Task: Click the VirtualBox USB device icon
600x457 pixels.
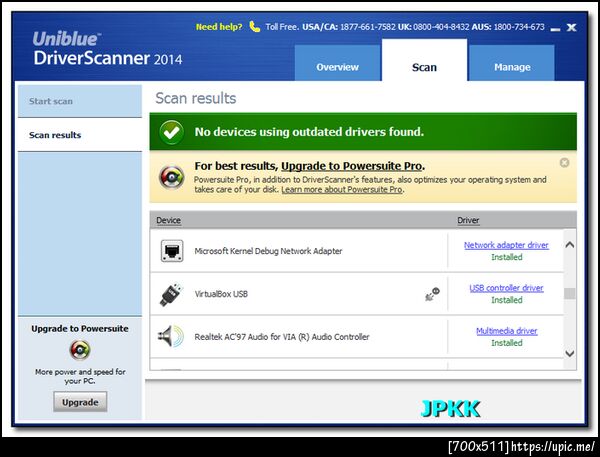Action: 171,294
